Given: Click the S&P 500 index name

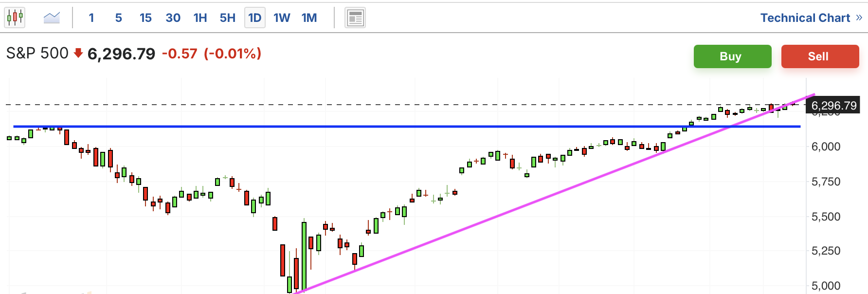Looking at the screenshot, I should click(37, 53).
